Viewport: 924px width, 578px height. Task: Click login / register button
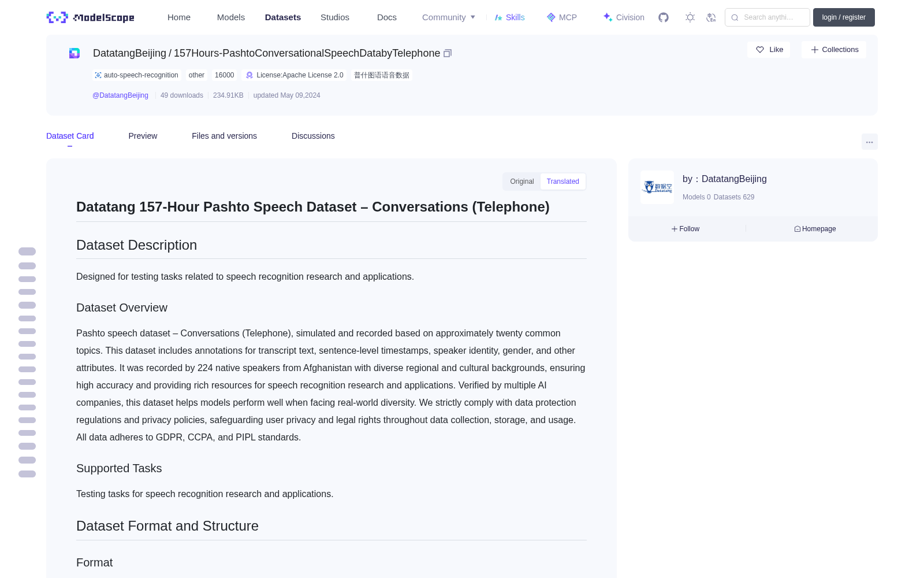point(844,17)
